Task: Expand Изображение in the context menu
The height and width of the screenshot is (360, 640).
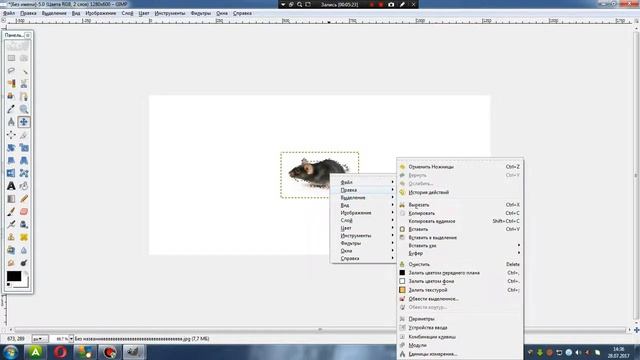Action: tap(363, 213)
